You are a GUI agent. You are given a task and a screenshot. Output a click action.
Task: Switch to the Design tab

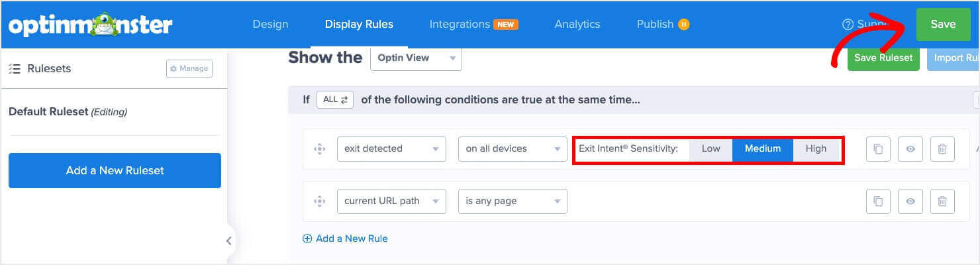[x=270, y=24]
